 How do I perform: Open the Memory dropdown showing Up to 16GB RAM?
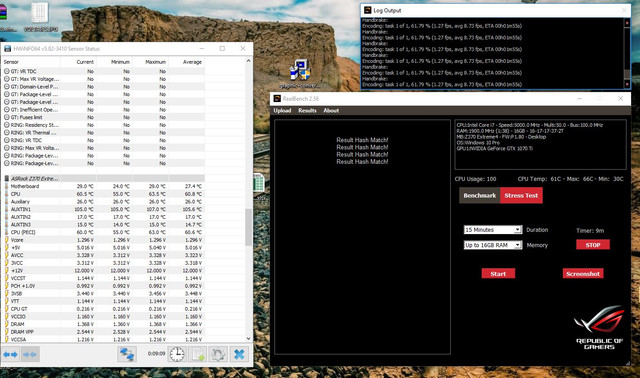pyautogui.click(x=493, y=245)
